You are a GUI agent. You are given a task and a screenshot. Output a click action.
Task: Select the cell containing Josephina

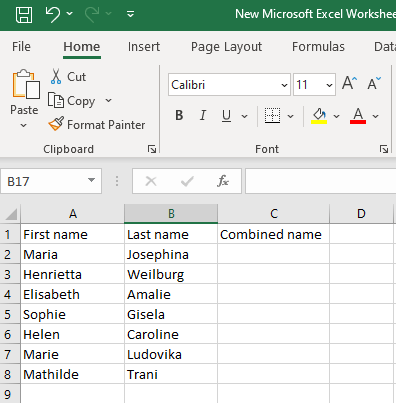click(171, 254)
